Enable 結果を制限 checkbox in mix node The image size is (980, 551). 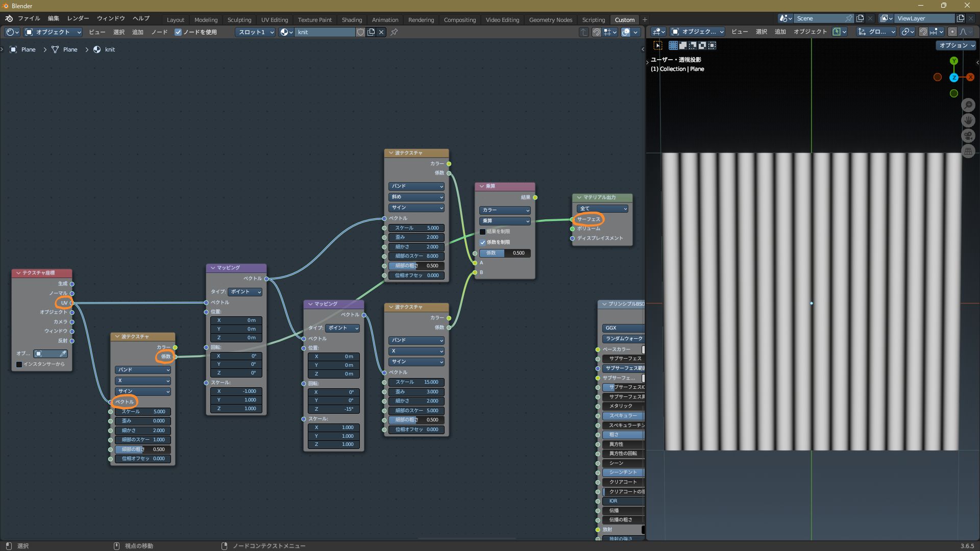coord(482,232)
